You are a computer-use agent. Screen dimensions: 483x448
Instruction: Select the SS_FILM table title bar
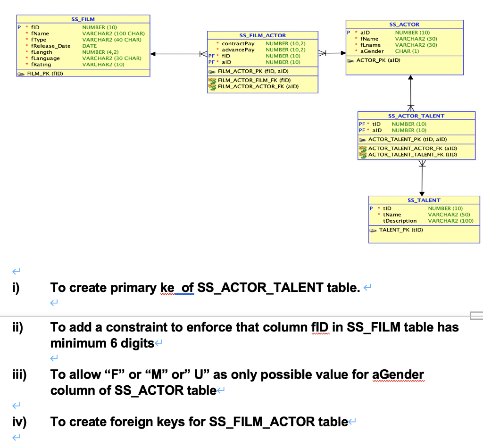click(83, 19)
